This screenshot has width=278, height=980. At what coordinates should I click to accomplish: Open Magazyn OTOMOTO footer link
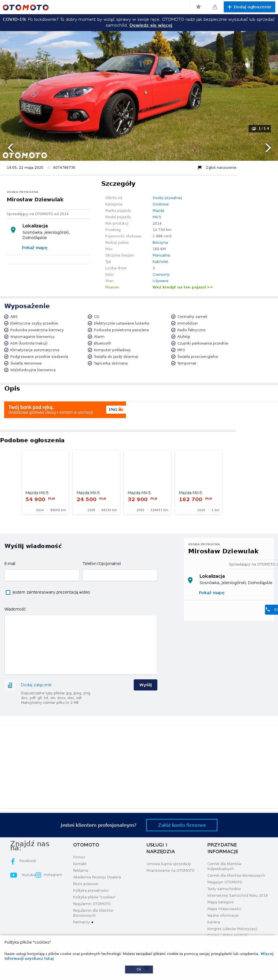click(225, 882)
